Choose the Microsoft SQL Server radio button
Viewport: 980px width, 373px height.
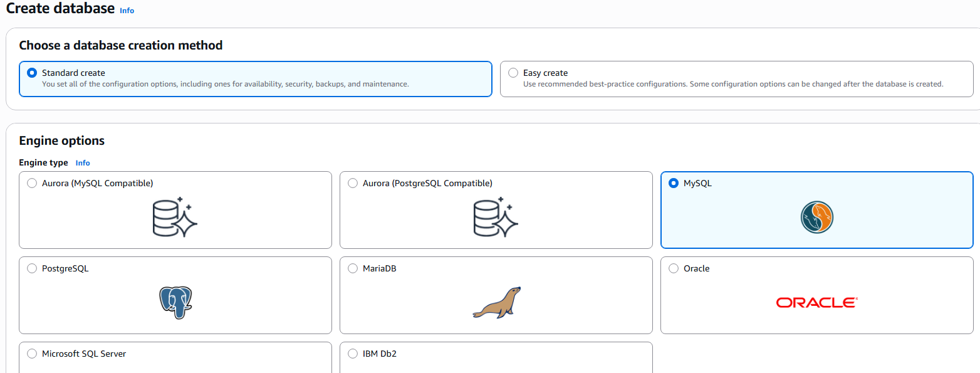coord(32,354)
